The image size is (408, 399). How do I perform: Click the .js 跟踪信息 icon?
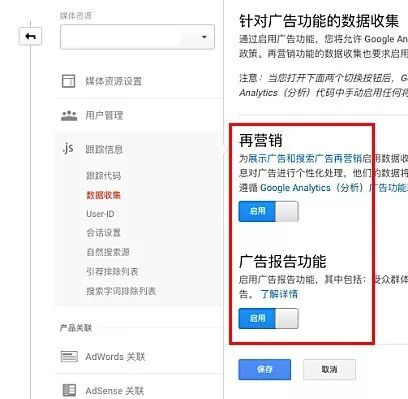(68, 148)
